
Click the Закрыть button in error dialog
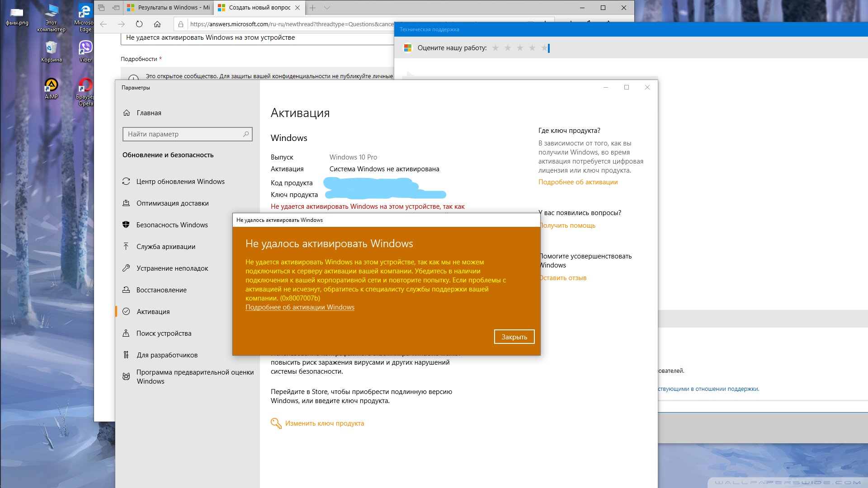(514, 337)
